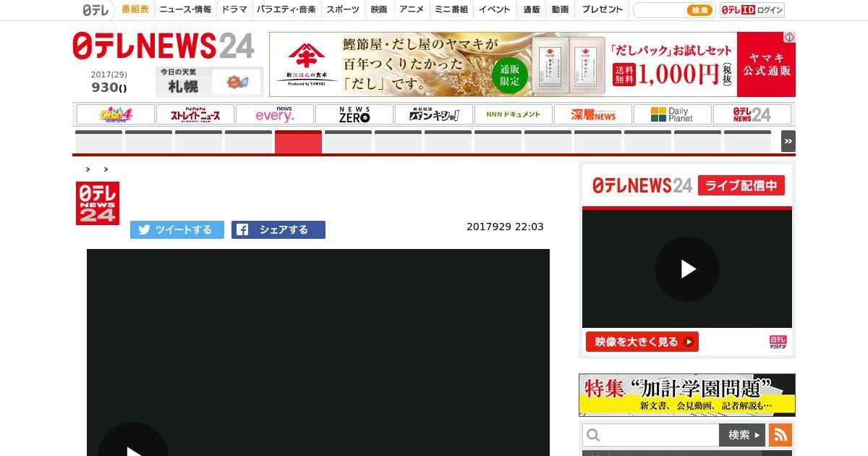Open the 日テレNEWS24 program logo button
Viewport: 868px width, 456px height.
752,114
